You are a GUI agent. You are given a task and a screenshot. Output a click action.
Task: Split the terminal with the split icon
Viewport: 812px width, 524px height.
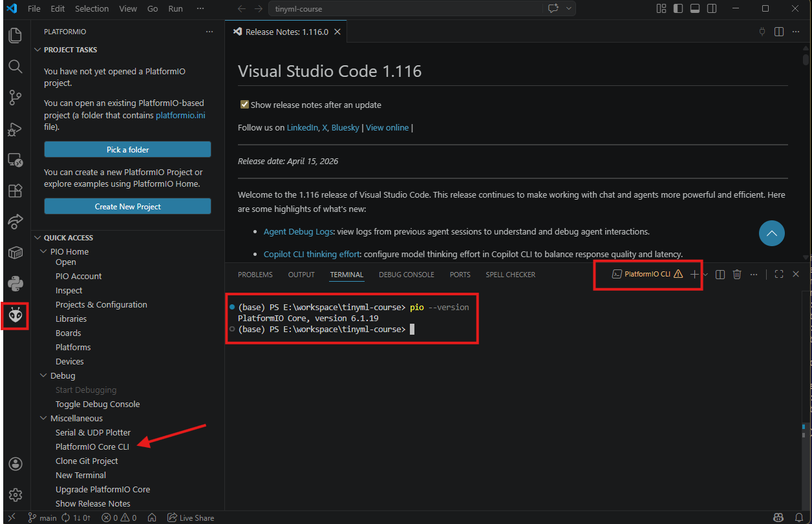[720, 275]
